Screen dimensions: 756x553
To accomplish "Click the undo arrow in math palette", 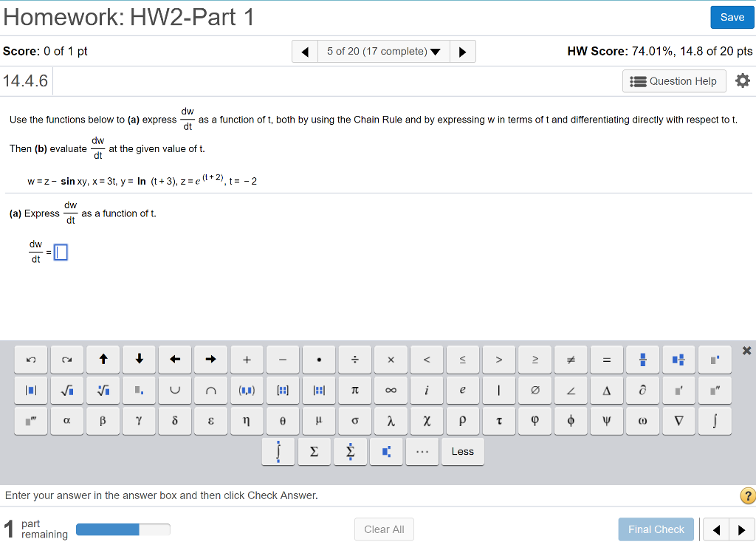I will click(31, 360).
